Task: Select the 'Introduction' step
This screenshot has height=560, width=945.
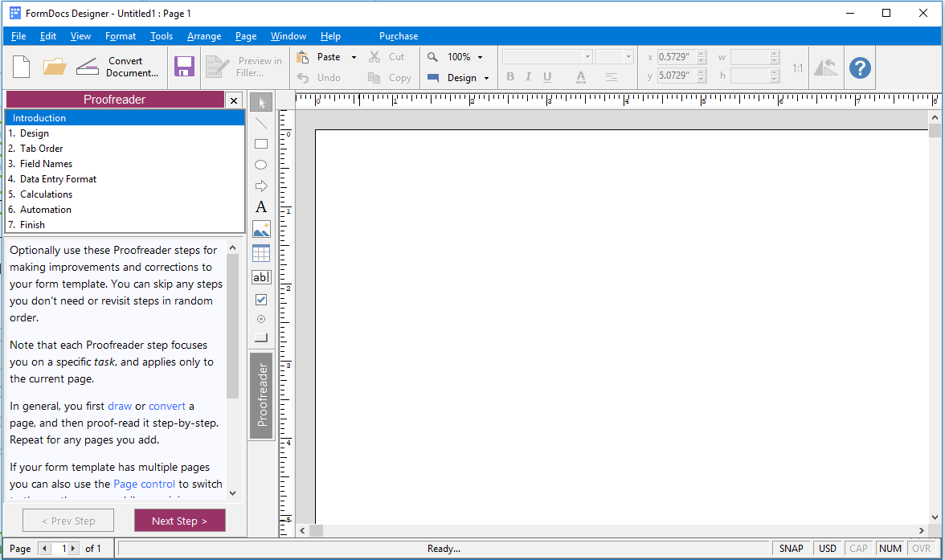Action: 125,118
